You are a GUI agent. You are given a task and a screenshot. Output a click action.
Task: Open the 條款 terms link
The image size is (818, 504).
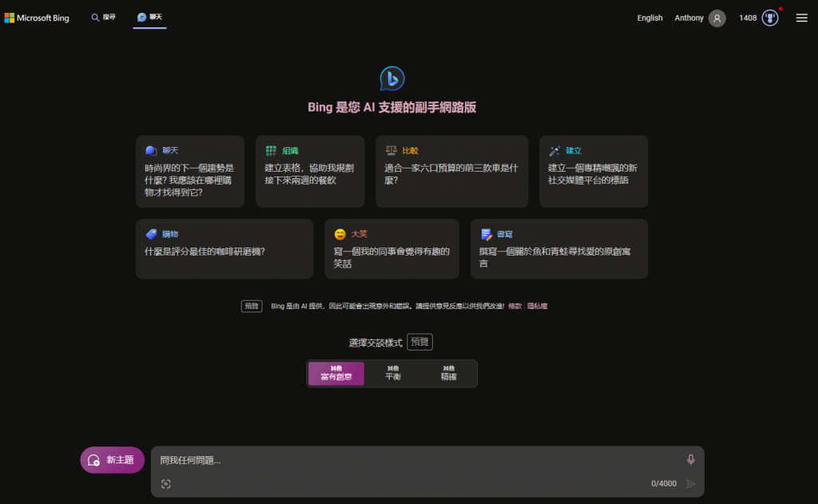coord(515,306)
